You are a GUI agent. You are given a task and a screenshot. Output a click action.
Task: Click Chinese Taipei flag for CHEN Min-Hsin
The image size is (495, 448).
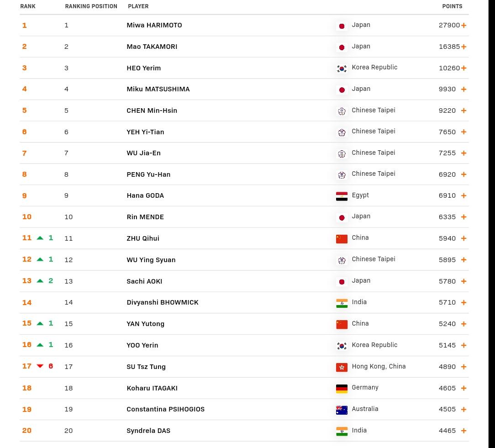coord(342,111)
